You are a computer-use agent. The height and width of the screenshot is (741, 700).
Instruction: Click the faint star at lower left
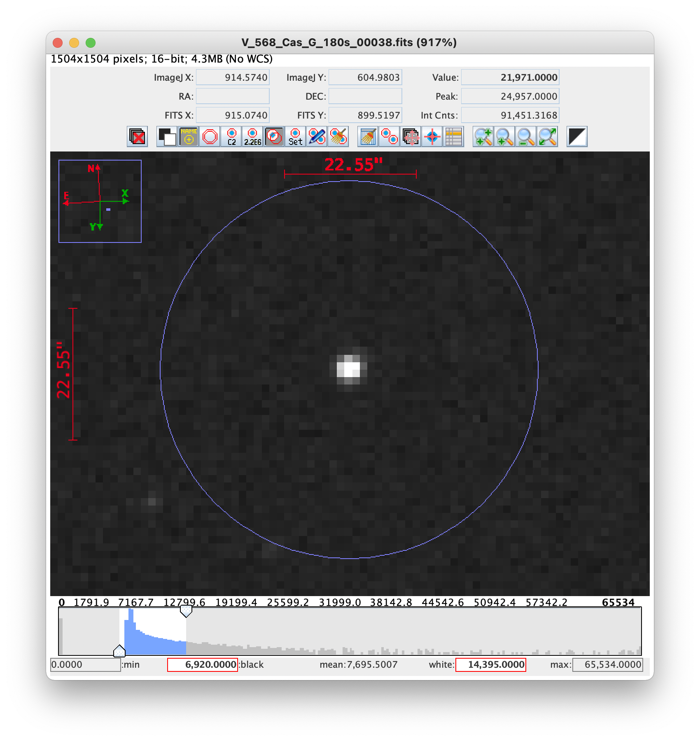[152, 501]
